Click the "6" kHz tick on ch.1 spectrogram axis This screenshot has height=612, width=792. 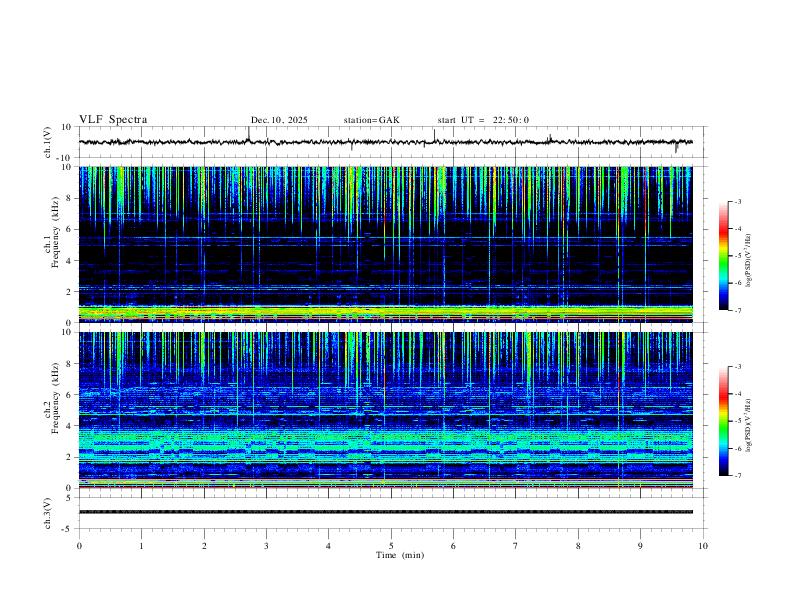[x=70, y=229]
